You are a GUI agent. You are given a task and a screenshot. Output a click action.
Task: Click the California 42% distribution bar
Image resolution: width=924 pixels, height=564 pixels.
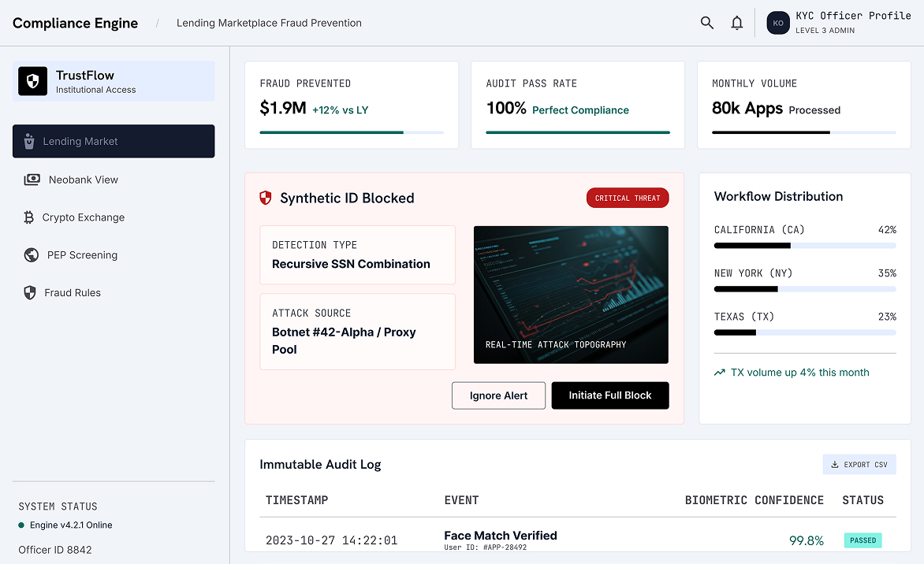(805, 246)
